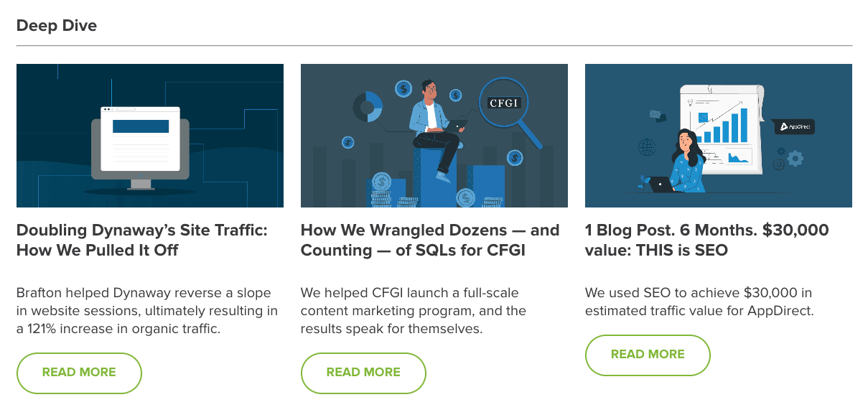The height and width of the screenshot is (420, 868).
Task: Open "1 Blog Post. 6 Months." article title
Action: coord(706,240)
